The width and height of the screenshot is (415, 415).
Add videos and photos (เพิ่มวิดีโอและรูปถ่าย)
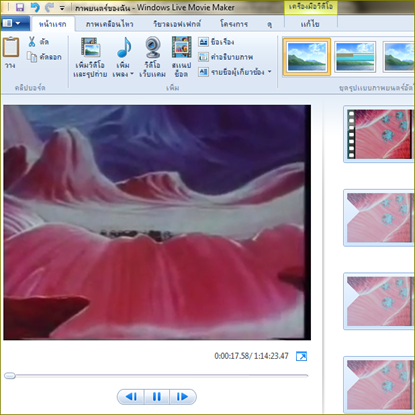click(90, 57)
